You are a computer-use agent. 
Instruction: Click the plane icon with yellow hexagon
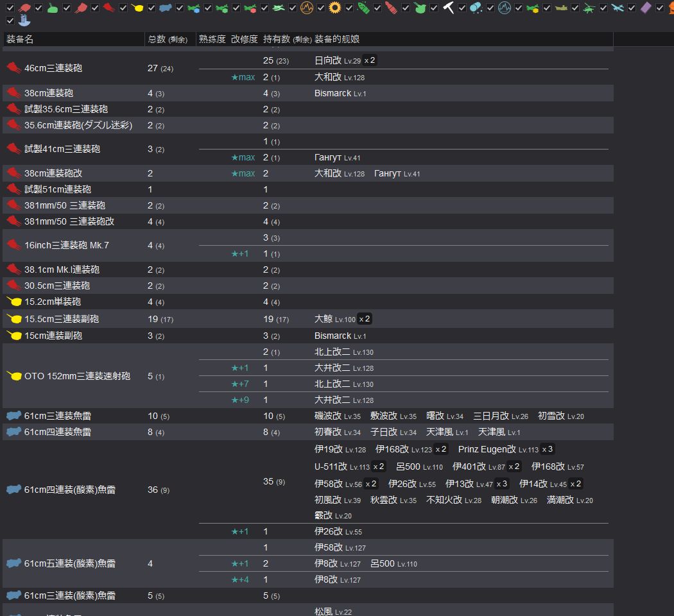click(533, 8)
